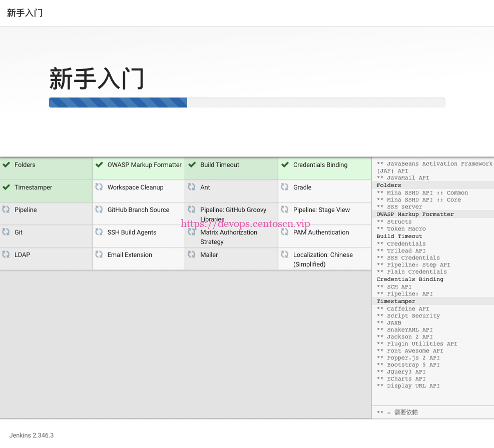Click the SSH Build Agents installing icon
The image size is (494, 448).
click(x=99, y=232)
